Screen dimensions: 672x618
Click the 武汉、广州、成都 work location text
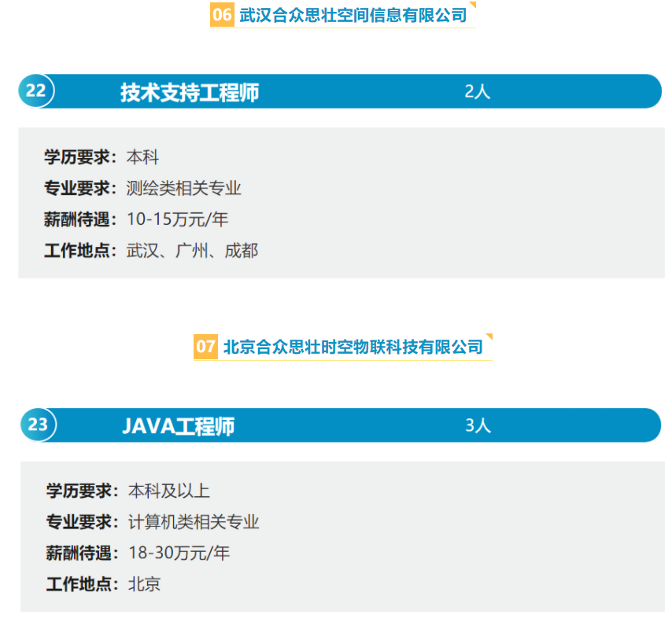[x=192, y=251]
